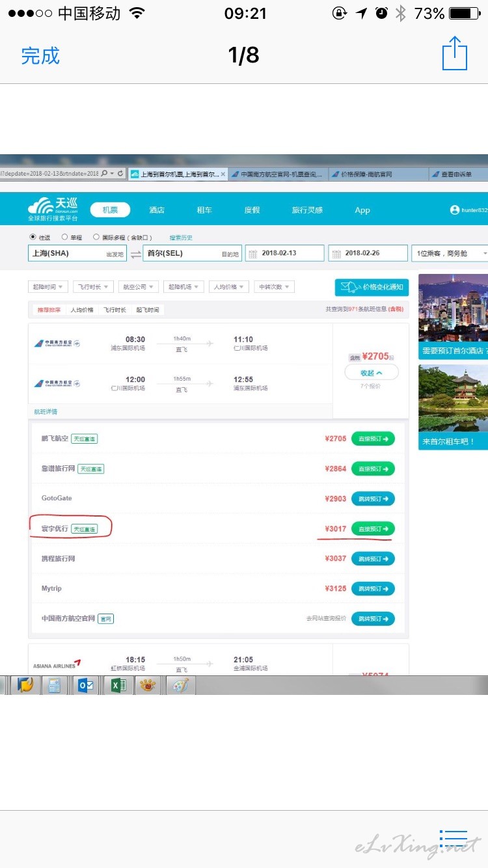Expand the 起降机场 filter dropdown
488x868 pixels.
coord(183,287)
